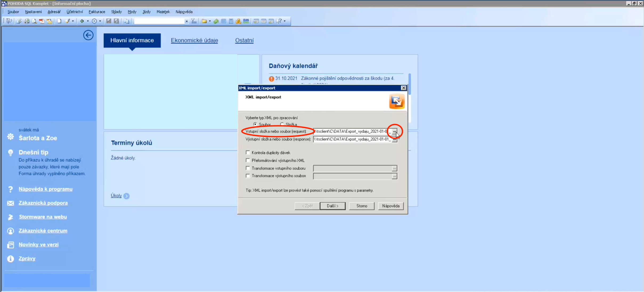The image size is (644, 292).
Task: Click the PDF export toolbar icon
Action: [42, 21]
